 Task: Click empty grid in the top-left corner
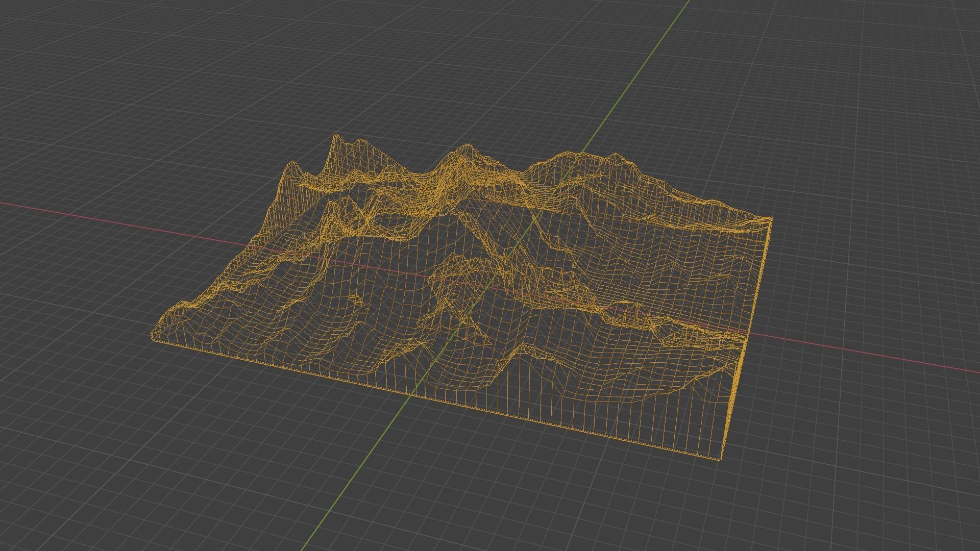click(77, 51)
